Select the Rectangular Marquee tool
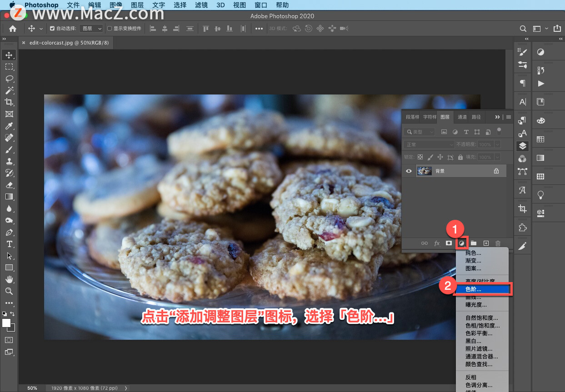This screenshot has height=392, width=565. (9, 67)
